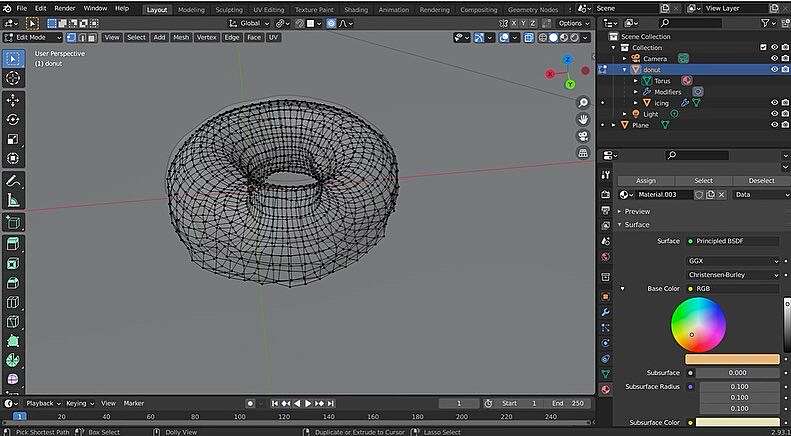
Task: Expand the Torus tree item
Action: tap(636, 81)
